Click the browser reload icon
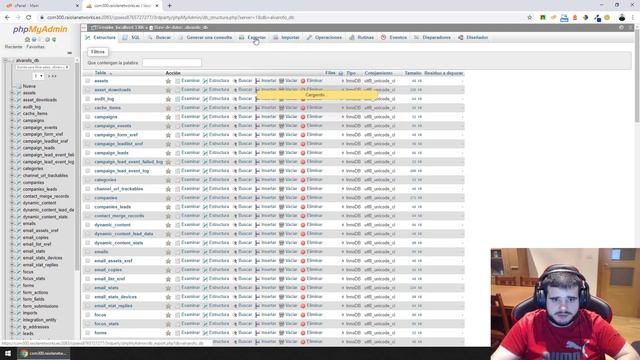Image resolution: width=640 pixels, height=360 pixels. (x=29, y=18)
